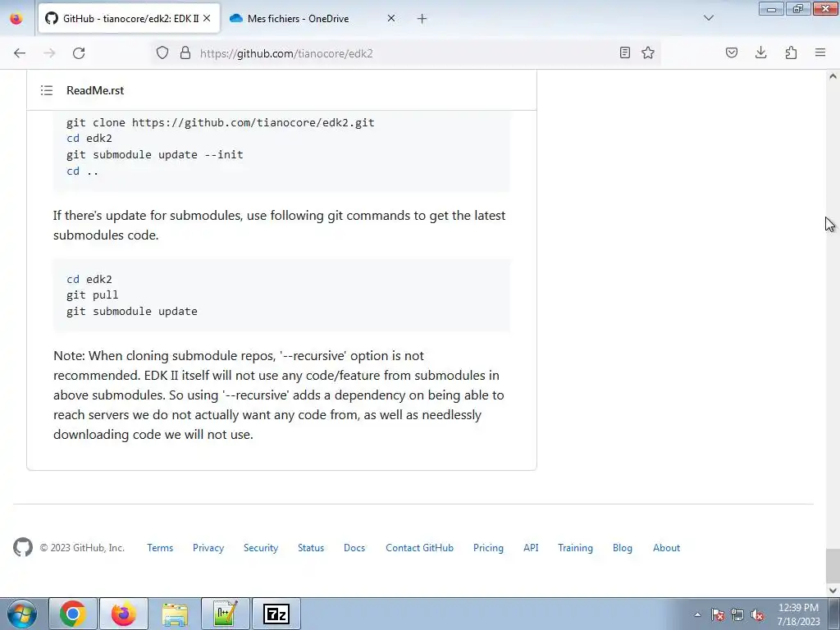Reload the page with the refresh icon
Viewport: 840px width, 630px height.
pyautogui.click(x=79, y=53)
